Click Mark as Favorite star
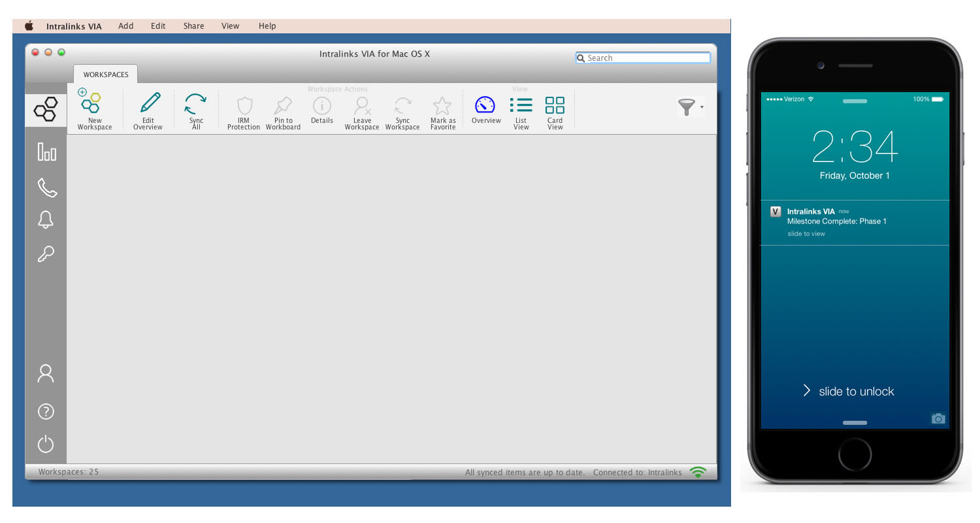Image resolution: width=980 pixels, height=523 pixels. pyautogui.click(x=443, y=112)
